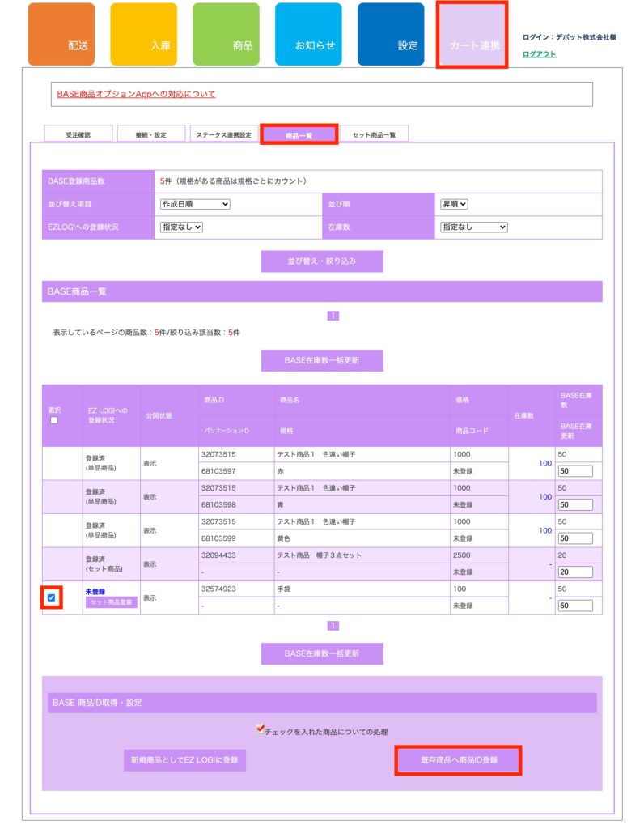Uncheck the checkbox for the 手袋 row
644x829 pixels.
pos(52,597)
